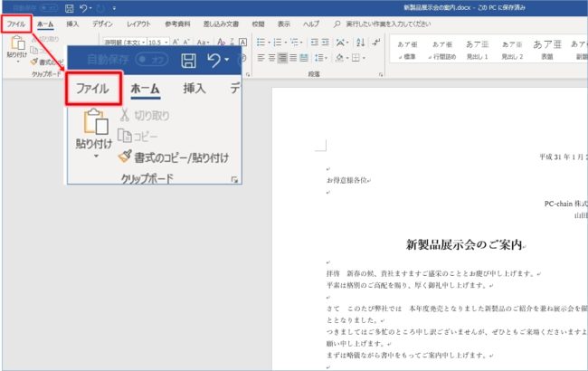
Task: Click the line starting with 平素は格別のご高配
Action: pos(407,285)
